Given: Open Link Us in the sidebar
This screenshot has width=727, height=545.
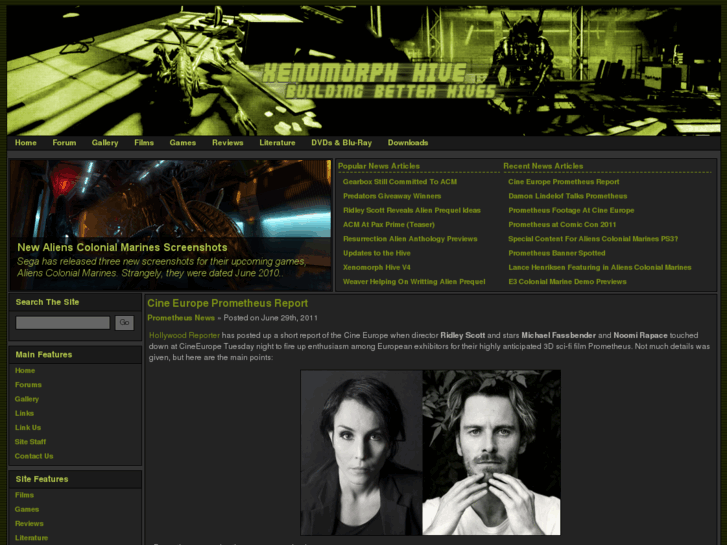Looking at the screenshot, I should click(x=28, y=428).
